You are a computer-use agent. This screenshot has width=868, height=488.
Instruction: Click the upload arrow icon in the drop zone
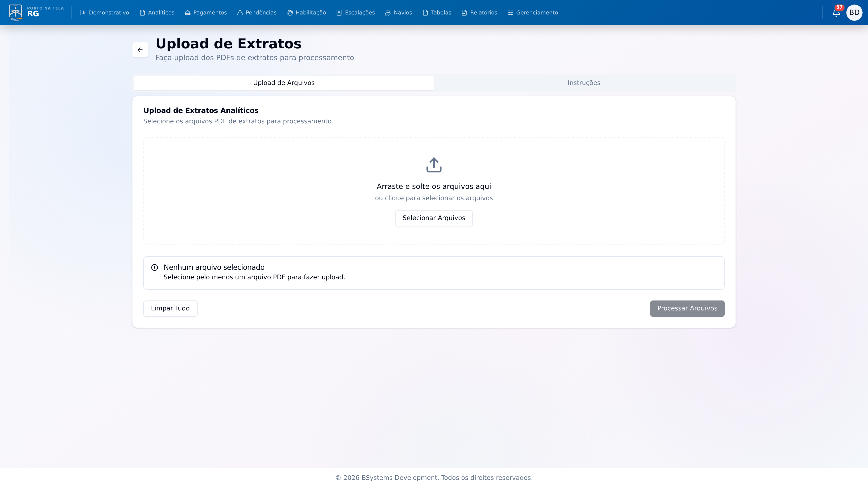[434, 165]
